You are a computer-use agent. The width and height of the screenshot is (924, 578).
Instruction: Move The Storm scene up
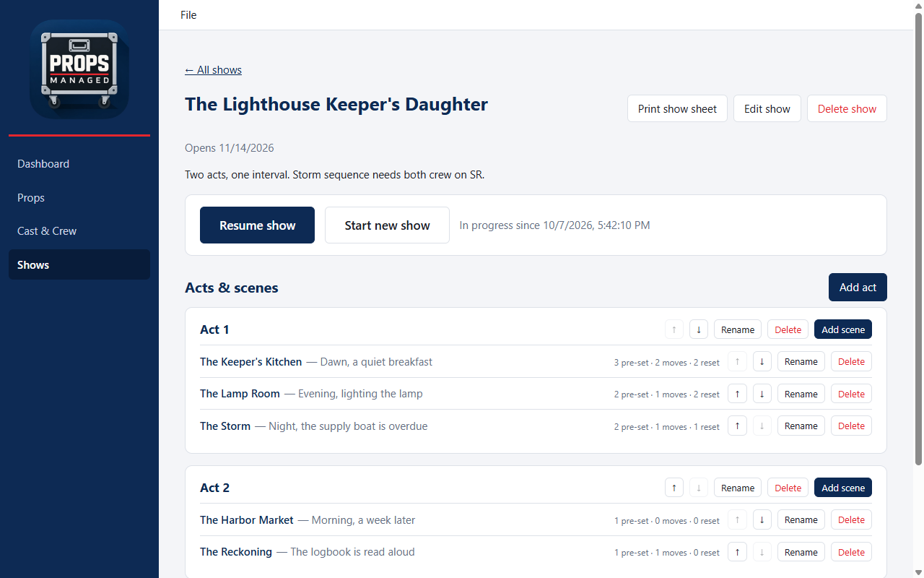[x=737, y=426]
